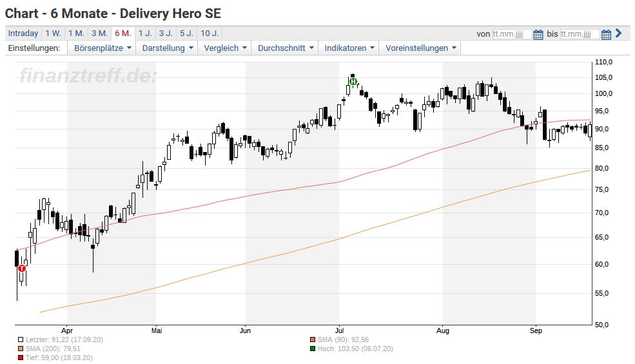Image resolution: width=635 pixels, height=364 pixels.
Task: Select the 1 M. timeframe tab
Action: point(76,34)
